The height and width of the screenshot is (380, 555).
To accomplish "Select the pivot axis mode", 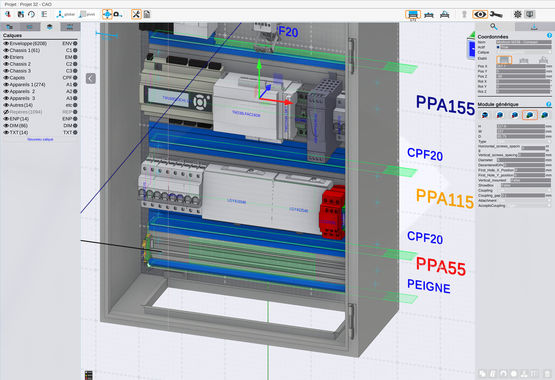I will coord(87,15).
